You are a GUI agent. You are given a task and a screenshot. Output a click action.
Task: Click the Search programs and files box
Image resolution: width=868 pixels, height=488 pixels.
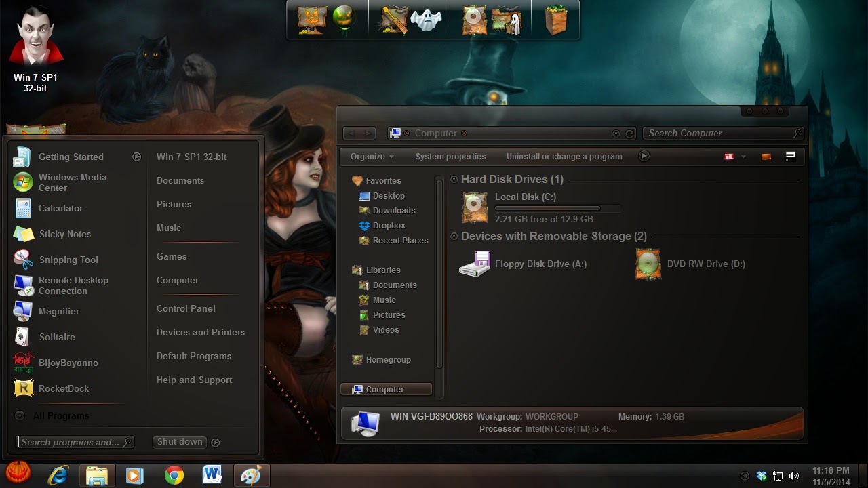point(75,442)
